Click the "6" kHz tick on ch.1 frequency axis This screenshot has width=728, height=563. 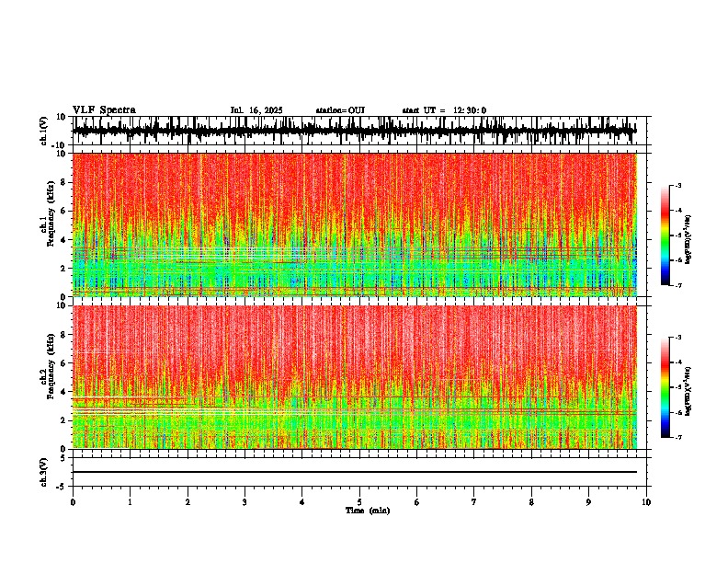coord(64,211)
